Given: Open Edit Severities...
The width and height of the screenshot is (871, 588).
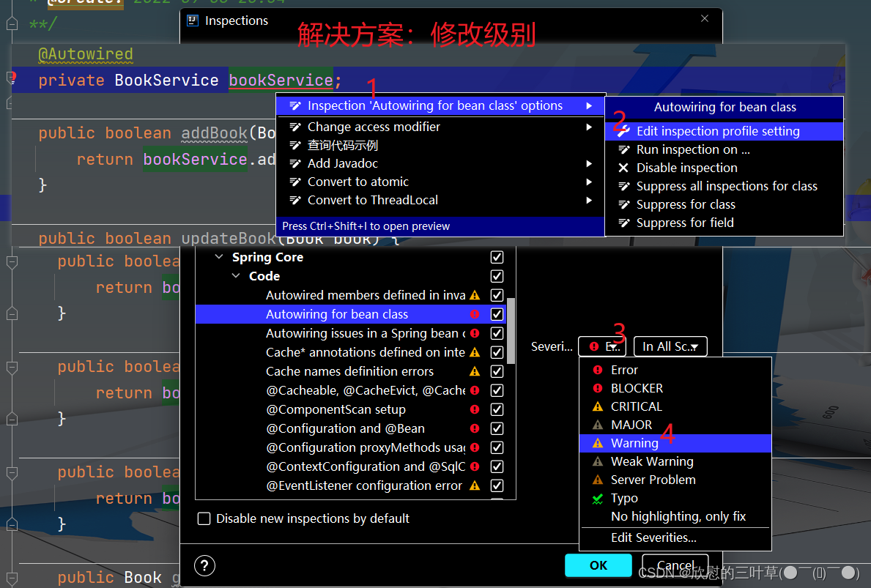Looking at the screenshot, I should (x=675, y=537).
